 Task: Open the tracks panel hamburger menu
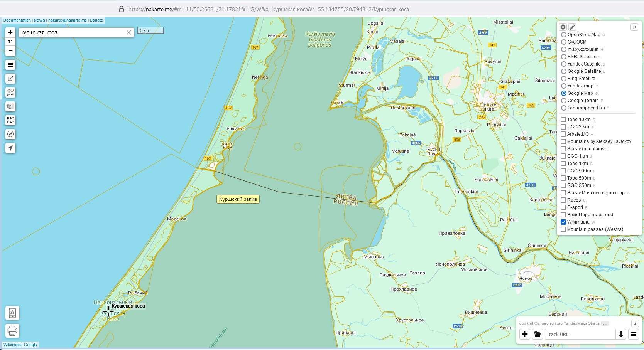pyautogui.click(x=634, y=334)
